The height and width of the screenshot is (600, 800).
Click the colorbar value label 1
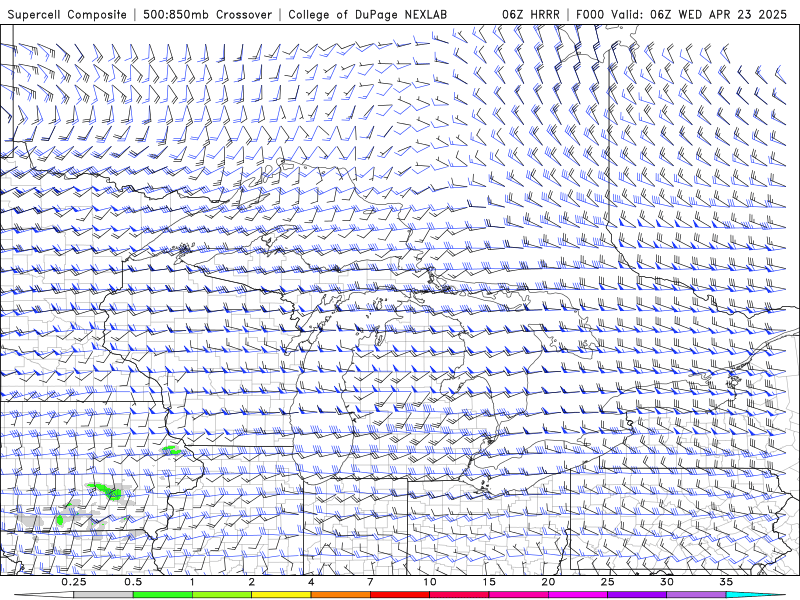tap(192, 582)
